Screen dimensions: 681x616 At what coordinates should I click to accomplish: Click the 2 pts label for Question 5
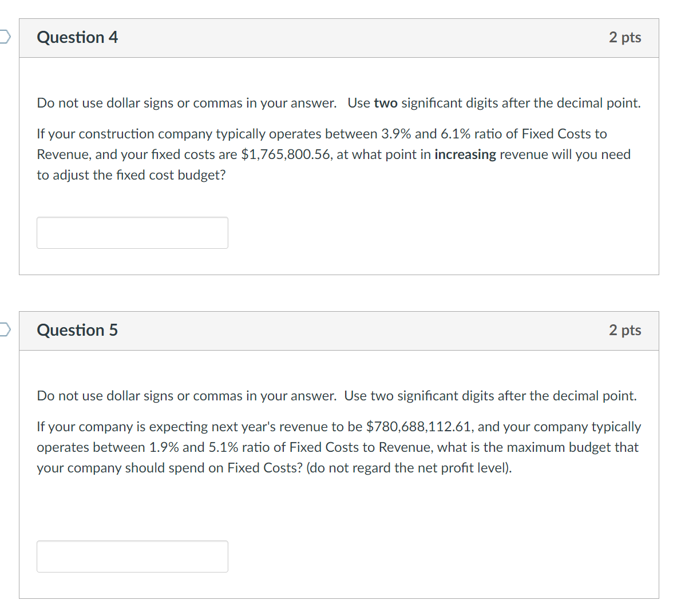(x=625, y=330)
